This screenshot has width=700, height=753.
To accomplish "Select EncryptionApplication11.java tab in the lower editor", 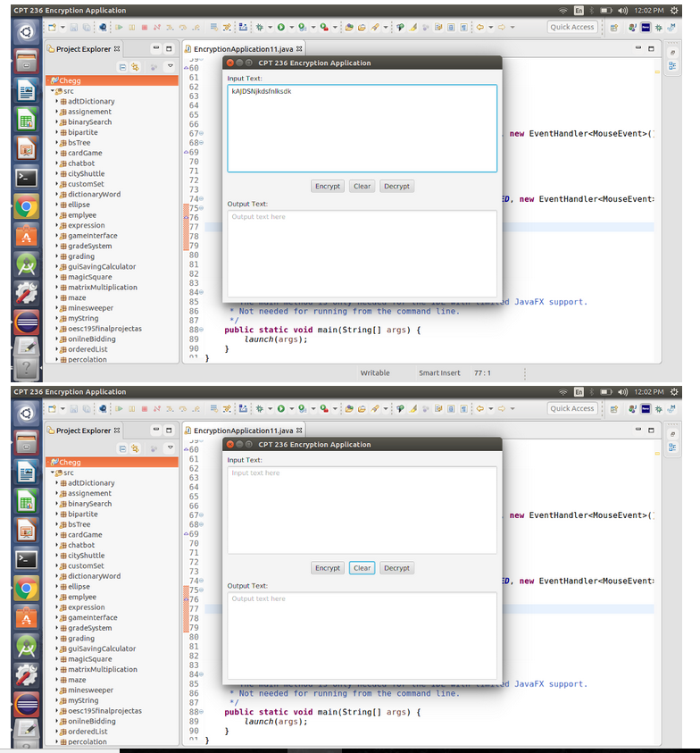I will click(x=244, y=431).
